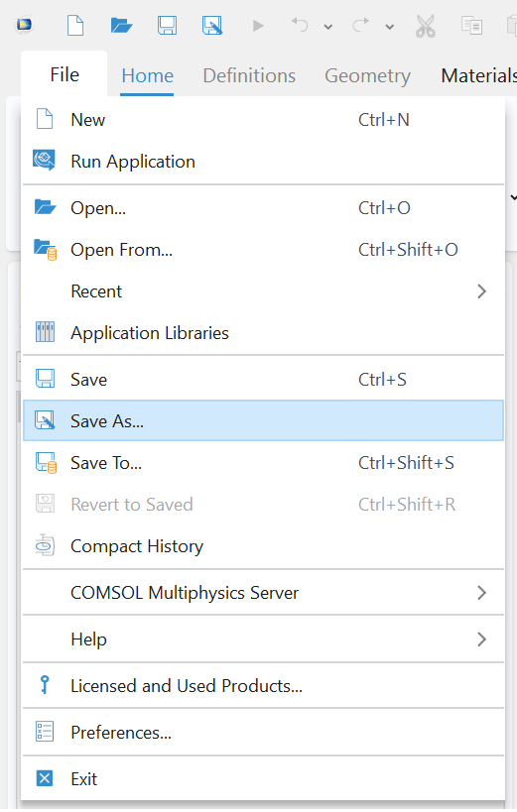Click the blank page icon beside New

[x=45, y=119]
